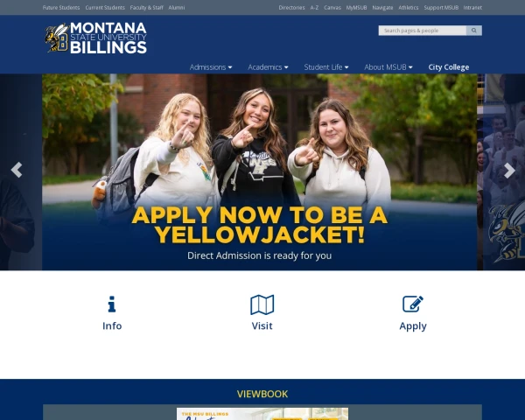The height and width of the screenshot is (420, 525).
Task: Click the Apply Now hero banner image
Action: pos(260,171)
